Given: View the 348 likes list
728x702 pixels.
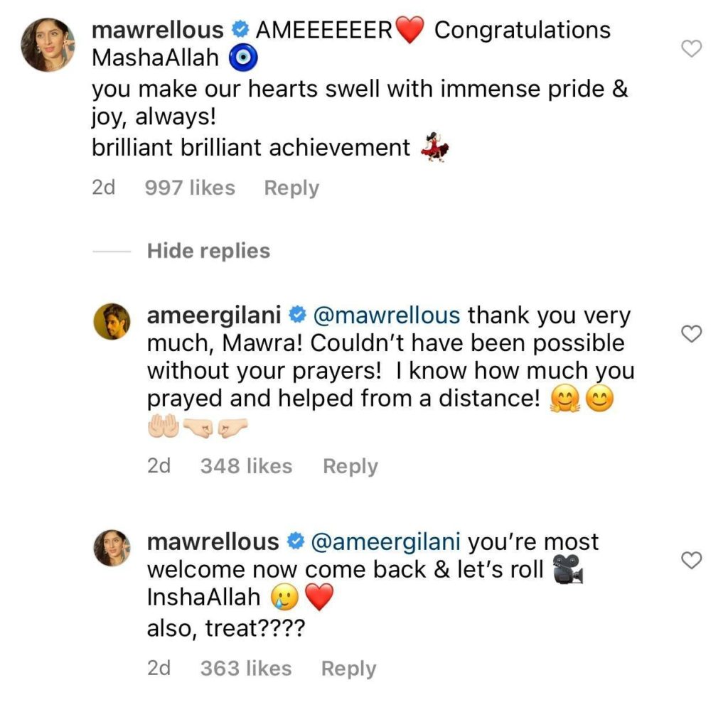Looking at the screenshot, I should tap(246, 466).
